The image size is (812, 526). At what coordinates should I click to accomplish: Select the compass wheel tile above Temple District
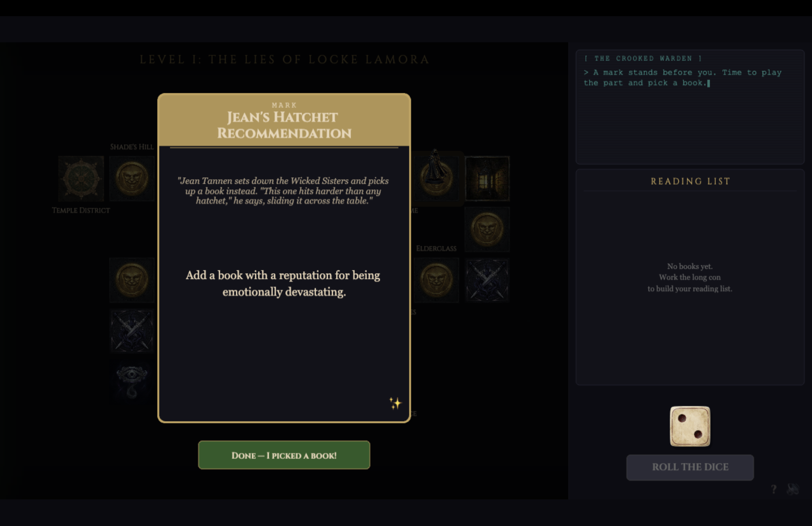pos(81,178)
